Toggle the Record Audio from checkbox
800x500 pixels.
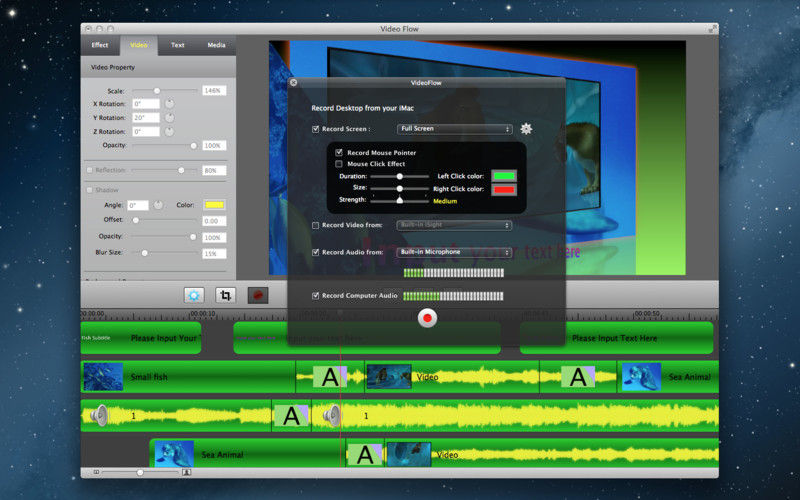click(x=315, y=252)
